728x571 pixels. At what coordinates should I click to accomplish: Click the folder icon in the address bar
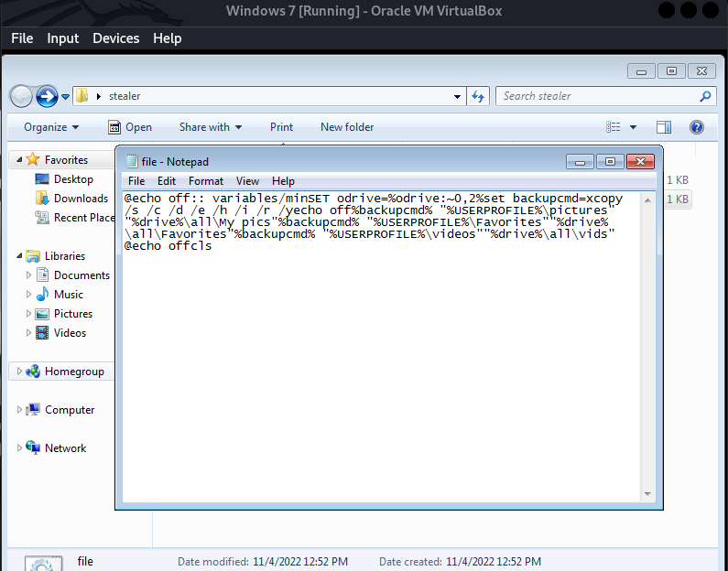[82, 96]
